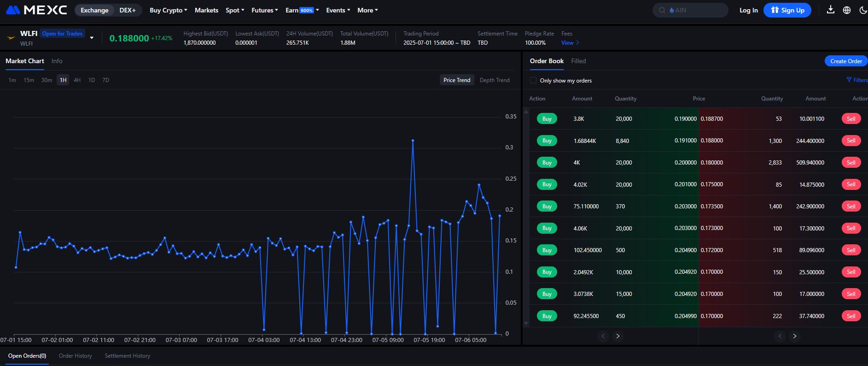
Task: Click Buy on the 0.191000 price row
Action: 547,141
